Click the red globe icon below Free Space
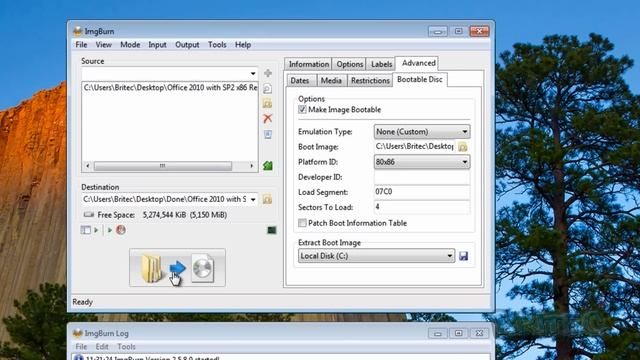640x360 pixels. pos(121,230)
